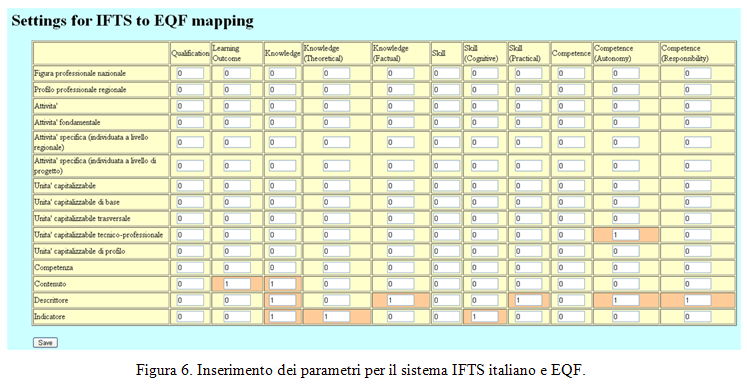Click the Save button
747x389 pixels.
point(45,342)
